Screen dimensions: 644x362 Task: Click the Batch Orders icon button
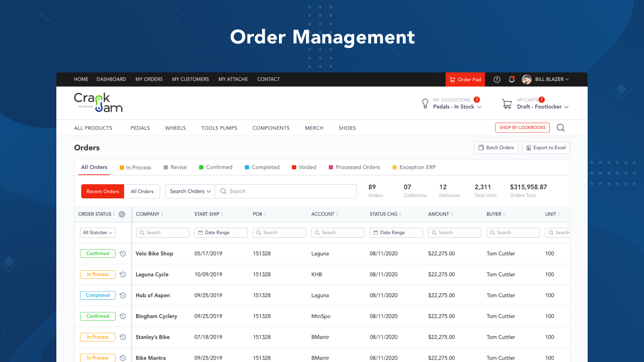481,148
